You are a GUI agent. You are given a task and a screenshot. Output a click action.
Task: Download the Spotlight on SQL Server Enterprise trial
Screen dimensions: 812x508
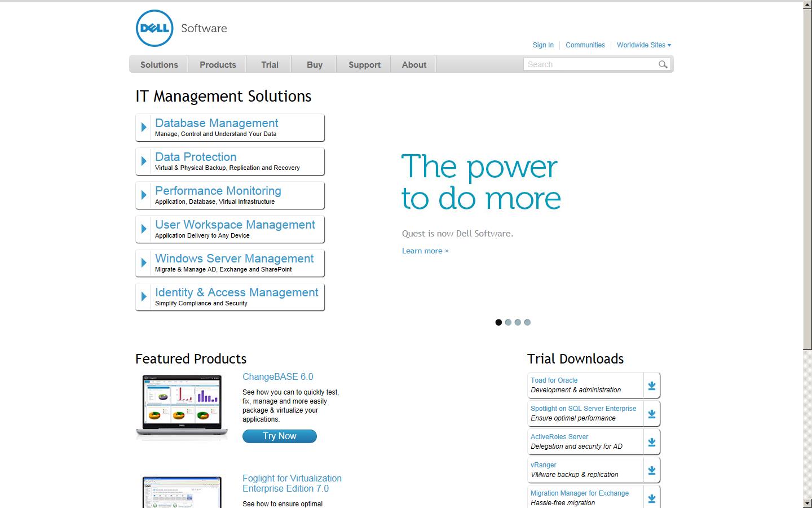point(652,414)
